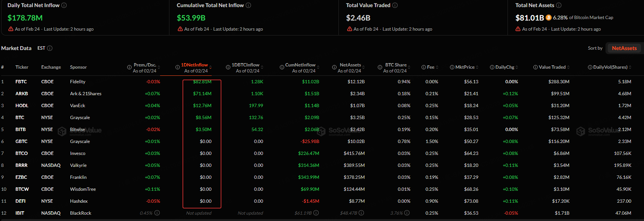Screen dimensions: 644x221
Task: Click warning icon under $81.01B
Action: click(x=518, y=29)
